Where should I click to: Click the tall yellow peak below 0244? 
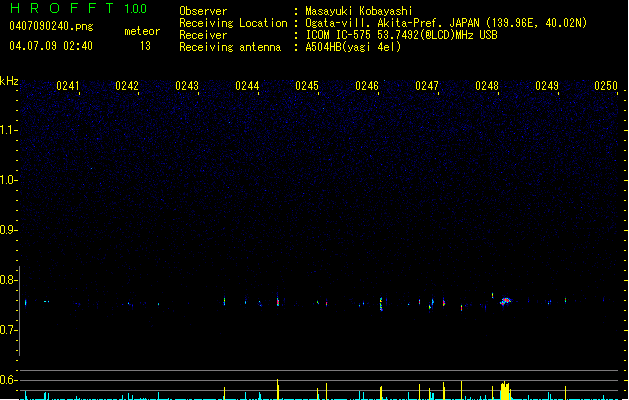click(278, 389)
